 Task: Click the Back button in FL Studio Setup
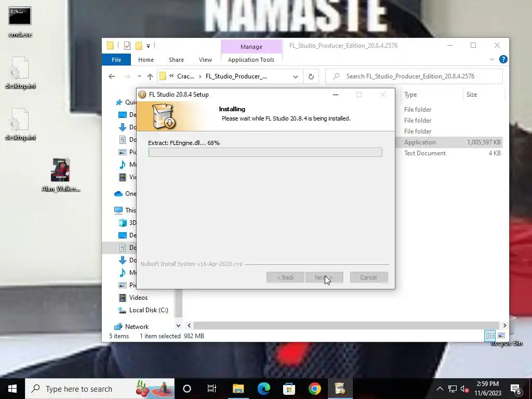click(x=285, y=277)
